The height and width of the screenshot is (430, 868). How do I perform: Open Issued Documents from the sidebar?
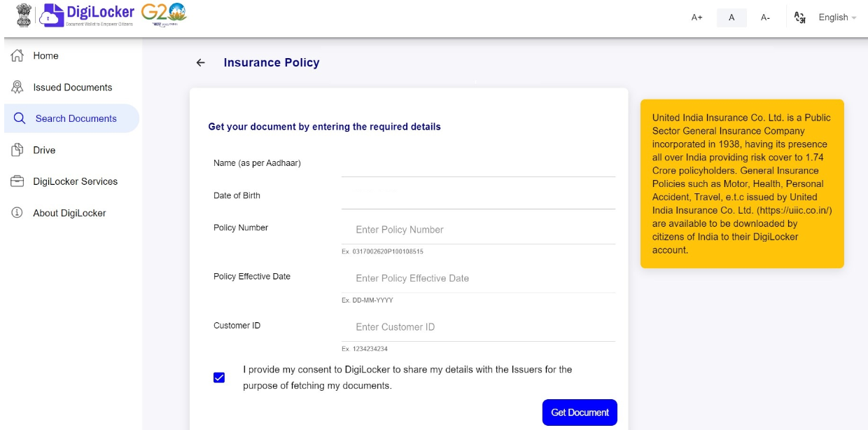pyautogui.click(x=73, y=88)
